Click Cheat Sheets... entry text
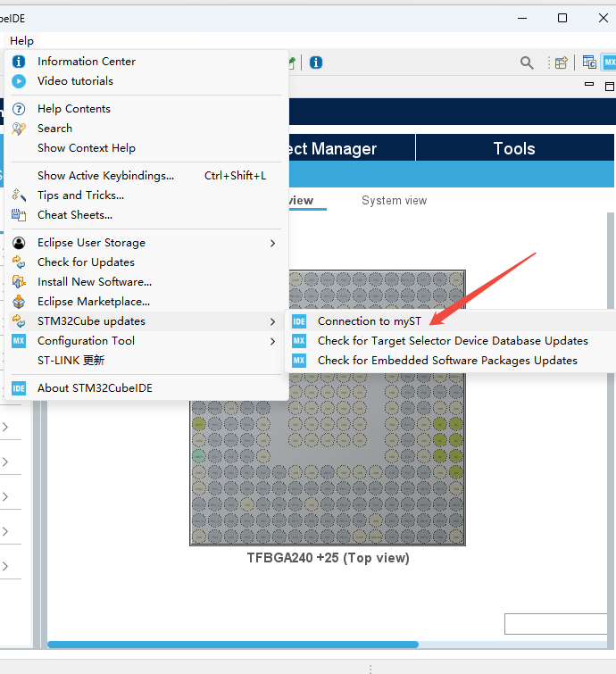This screenshot has width=616, height=674. coord(75,215)
